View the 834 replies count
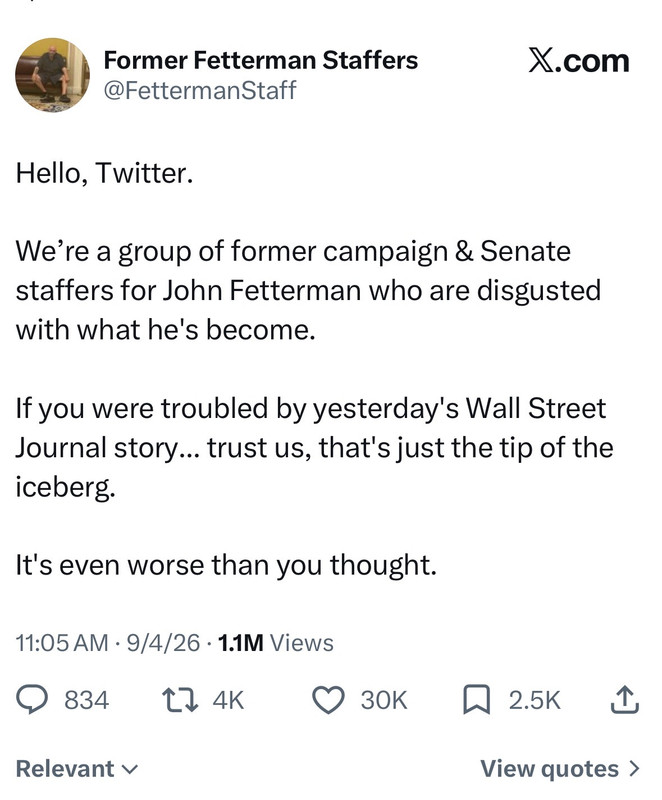The image size is (662, 800). click(86, 700)
